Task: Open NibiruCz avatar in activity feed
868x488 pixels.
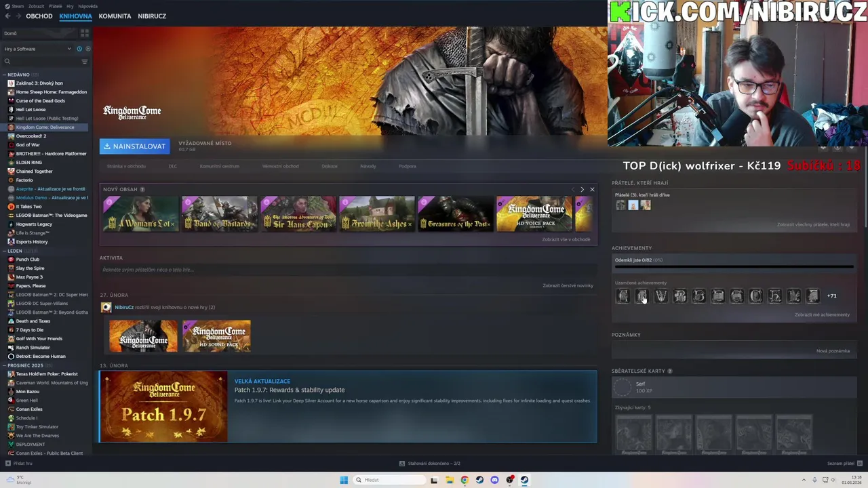Action: 106,307
